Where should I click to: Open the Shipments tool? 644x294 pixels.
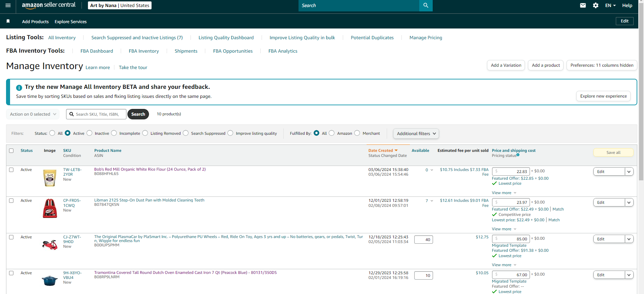pyautogui.click(x=186, y=51)
